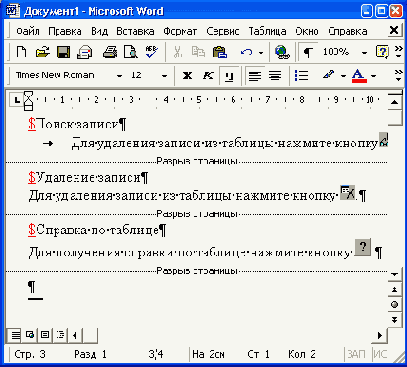This screenshot has height=367, width=407.
Task: Expand undo history dropdown arrow
Action: pos(261,52)
